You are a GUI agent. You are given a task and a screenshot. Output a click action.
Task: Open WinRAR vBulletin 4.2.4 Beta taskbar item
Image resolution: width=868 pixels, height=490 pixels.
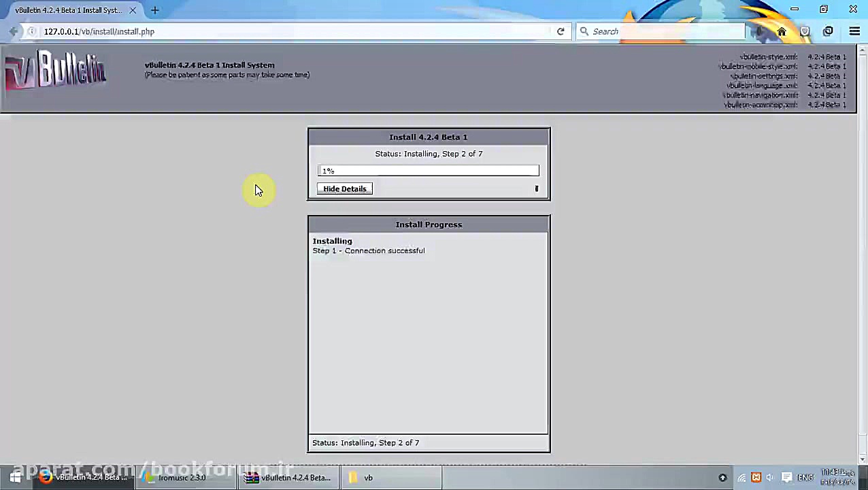[288, 478]
